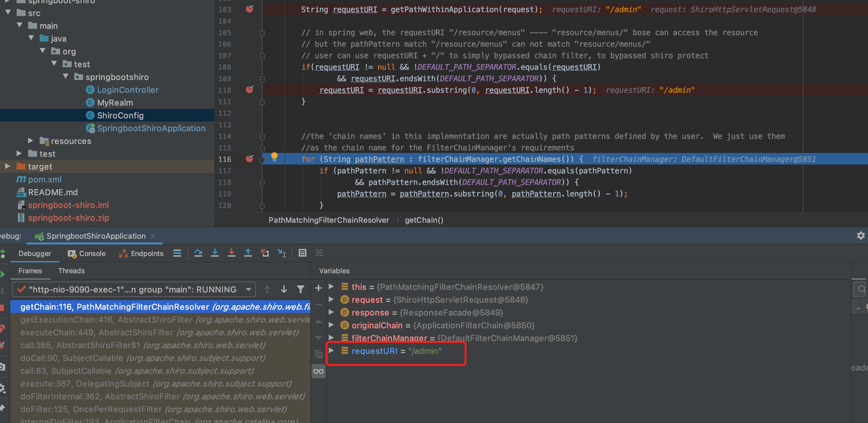Click the frames filter funnel icon
The image size is (868, 423).
coord(300,289)
